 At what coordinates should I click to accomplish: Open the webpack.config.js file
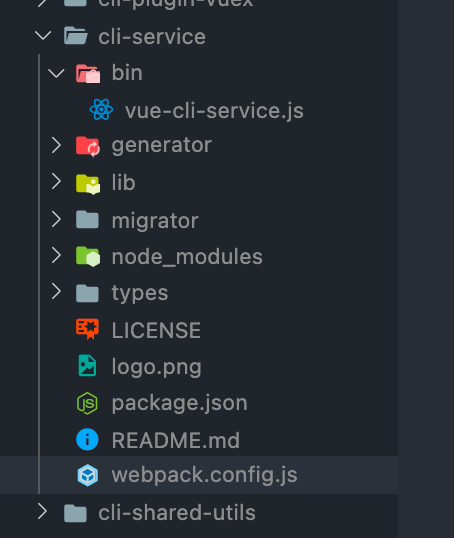click(205, 476)
